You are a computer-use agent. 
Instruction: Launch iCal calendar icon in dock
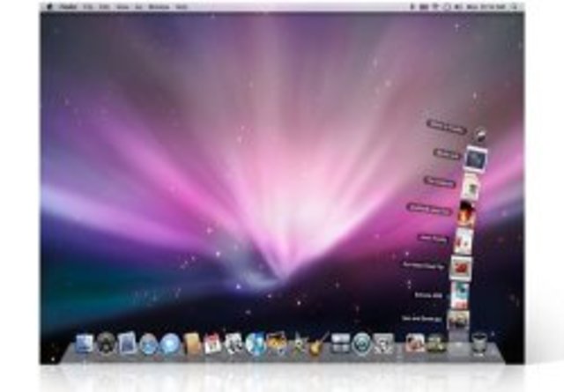[212, 344]
